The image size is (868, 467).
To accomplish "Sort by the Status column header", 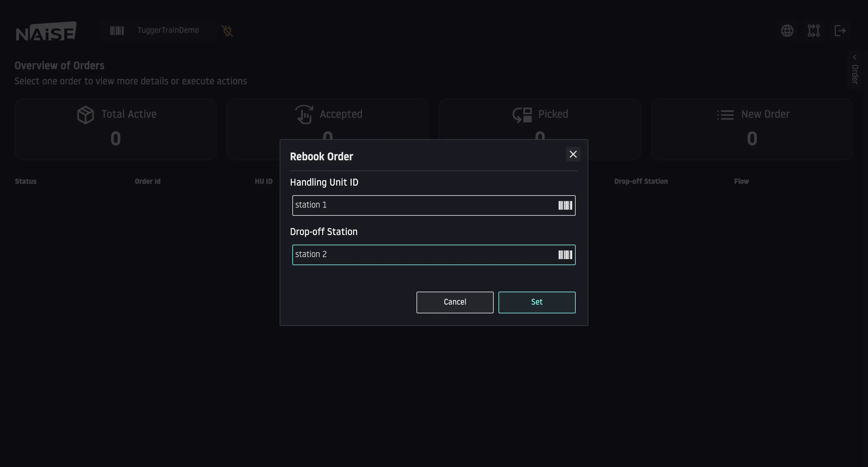I will (26, 181).
